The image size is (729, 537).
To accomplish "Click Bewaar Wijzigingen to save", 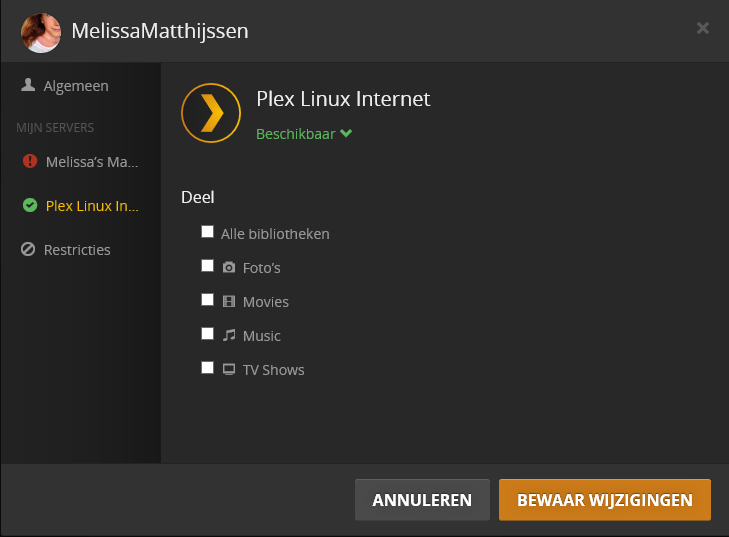I will click(x=604, y=500).
